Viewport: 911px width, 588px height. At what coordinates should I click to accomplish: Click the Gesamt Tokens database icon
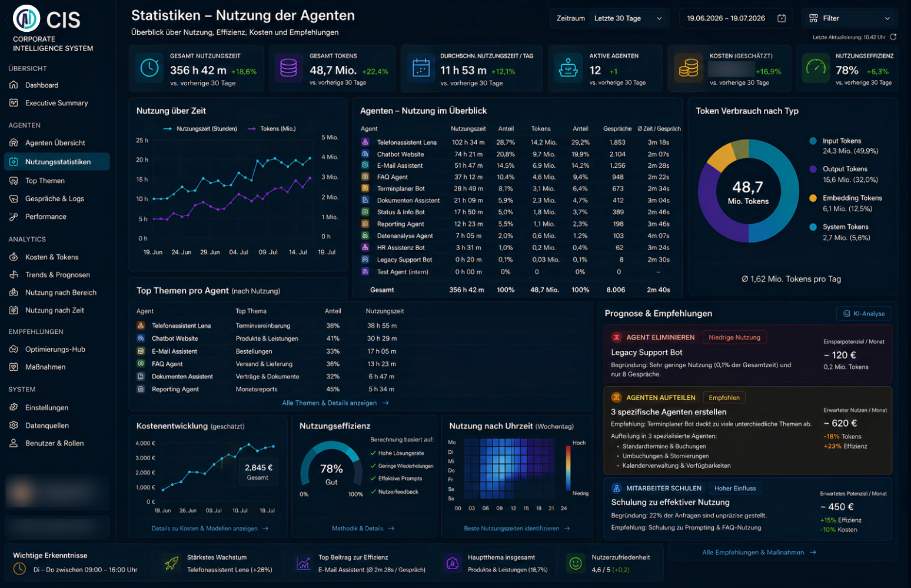point(288,68)
